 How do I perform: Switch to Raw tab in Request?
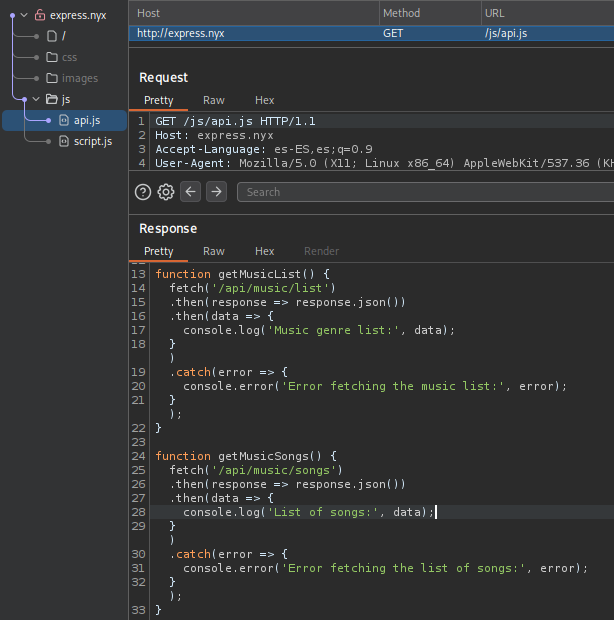click(x=214, y=100)
